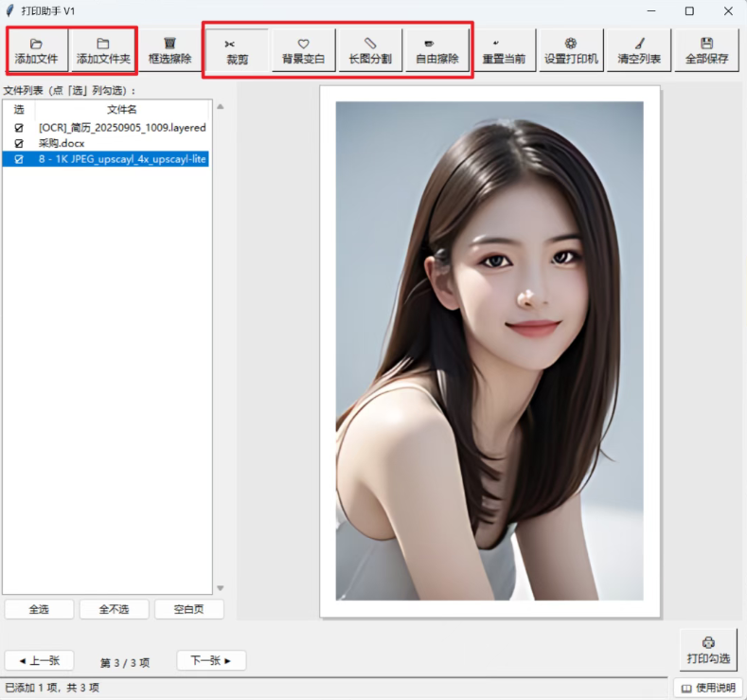747x700 pixels.
Task: Select the 自由擦除 free erase tool
Action: pos(436,51)
